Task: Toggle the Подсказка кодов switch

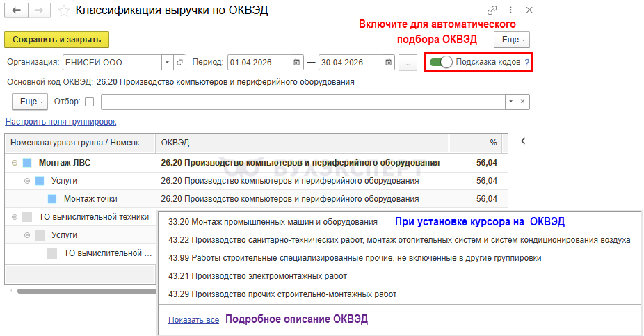Action: tap(441, 62)
